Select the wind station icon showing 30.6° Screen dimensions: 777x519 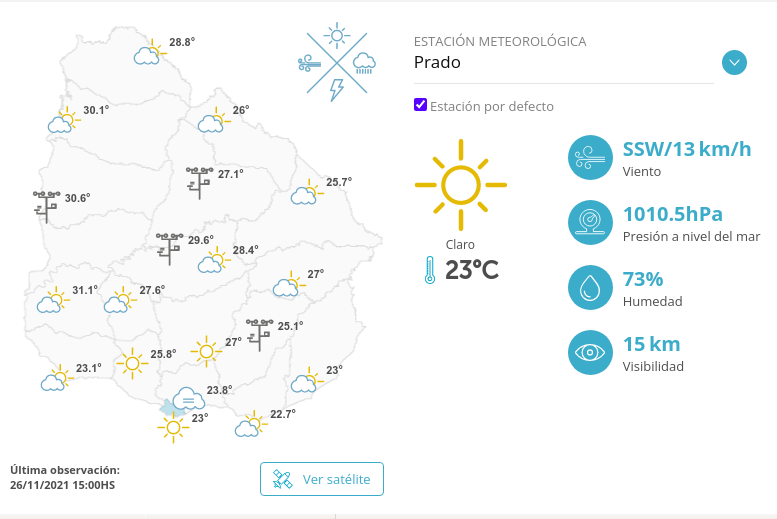(x=47, y=207)
